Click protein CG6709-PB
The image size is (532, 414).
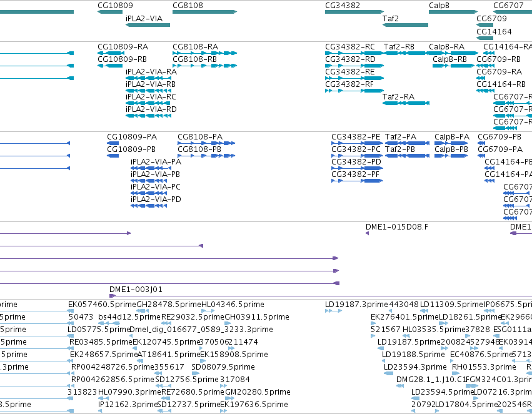tap(481, 144)
